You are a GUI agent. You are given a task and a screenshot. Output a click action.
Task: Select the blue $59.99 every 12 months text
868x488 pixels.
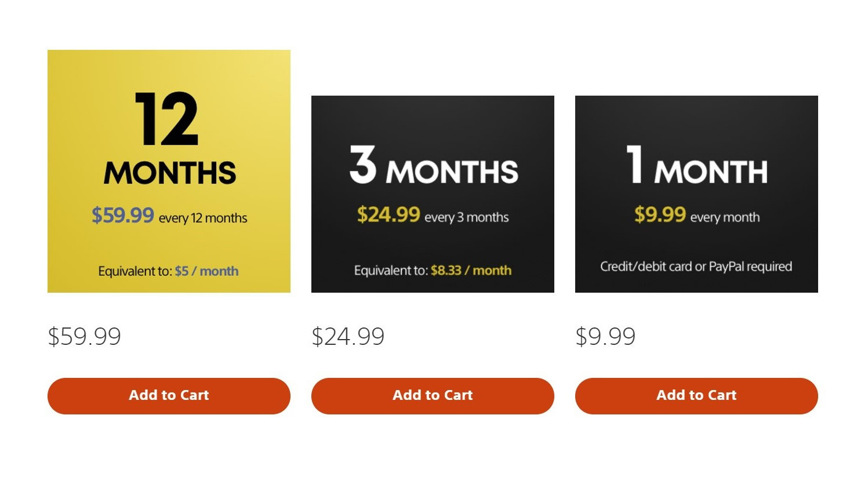pyautogui.click(x=169, y=216)
